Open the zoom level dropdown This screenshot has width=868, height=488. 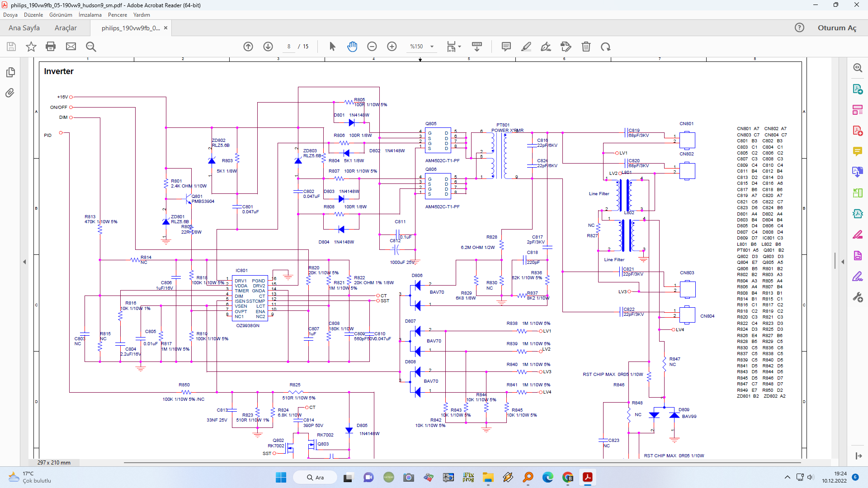pyautogui.click(x=432, y=47)
